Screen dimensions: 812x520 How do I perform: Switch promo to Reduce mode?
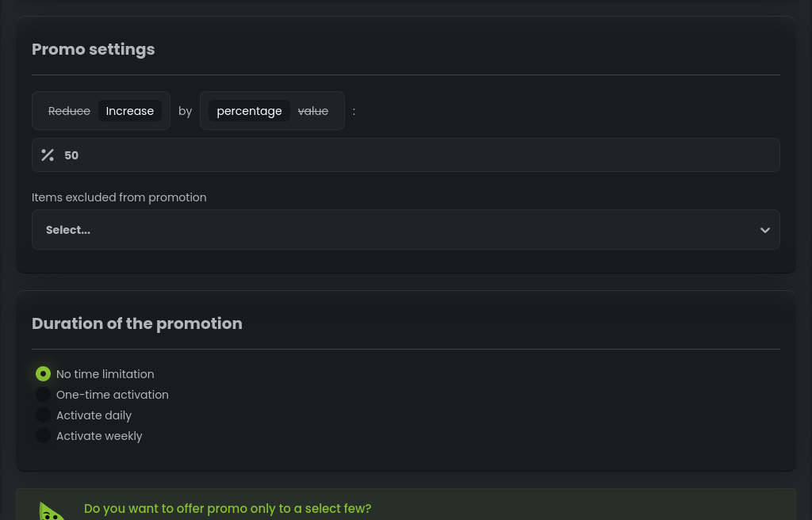click(x=69, y=111)
